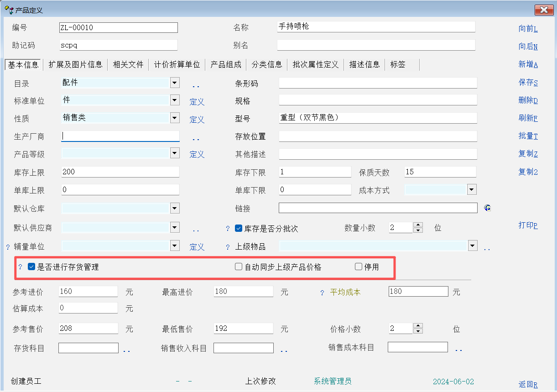This screenshot has width=557, height=392.
Task: Open the 标签 tab
Action: click(398, 65)
